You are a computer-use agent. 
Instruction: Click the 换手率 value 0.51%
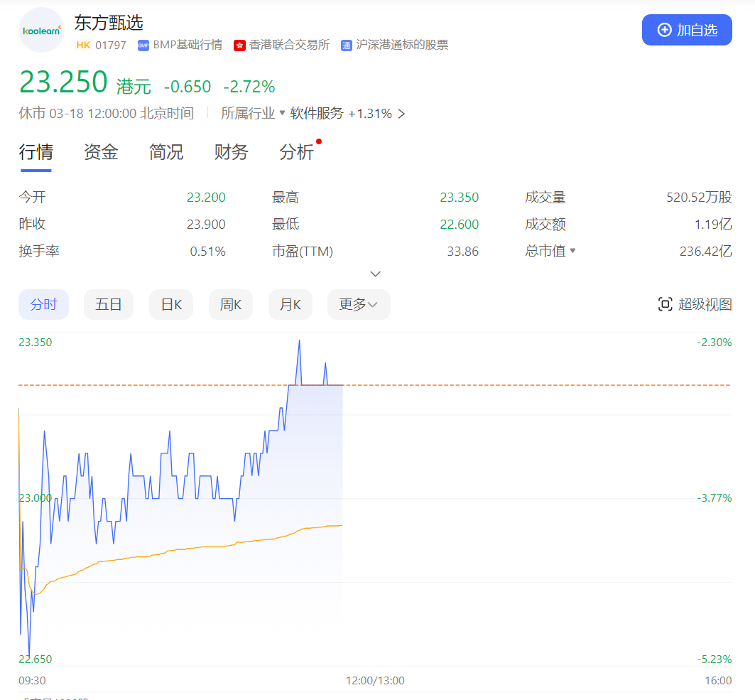207,252
